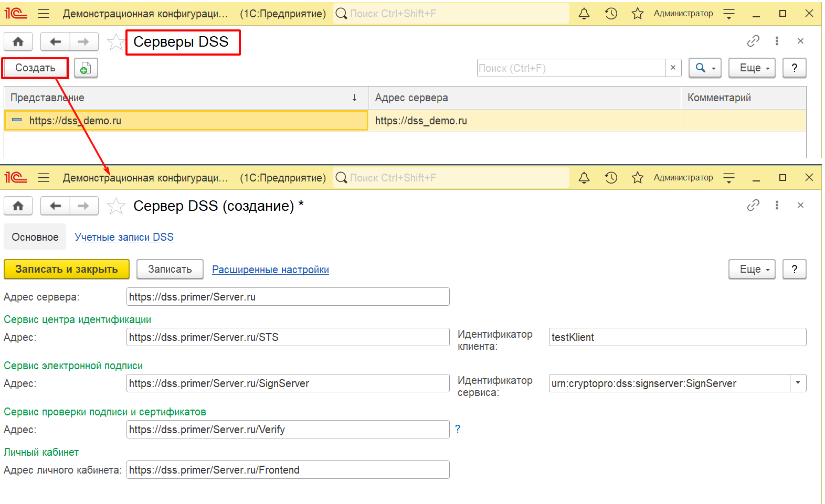Show history in Сервер DSS (создание) window
The width and height of the screenshot is (825, 504).
pos(611,178)
